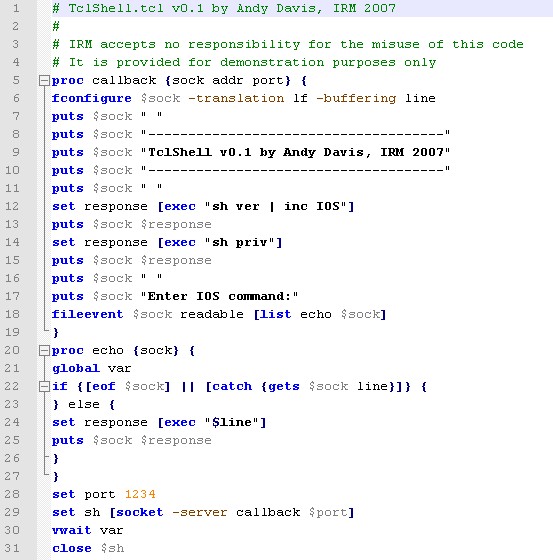Viewport: 553px width, 560px height.
Task: Click the 'callback' name on line 5
Action: point(124,81)
